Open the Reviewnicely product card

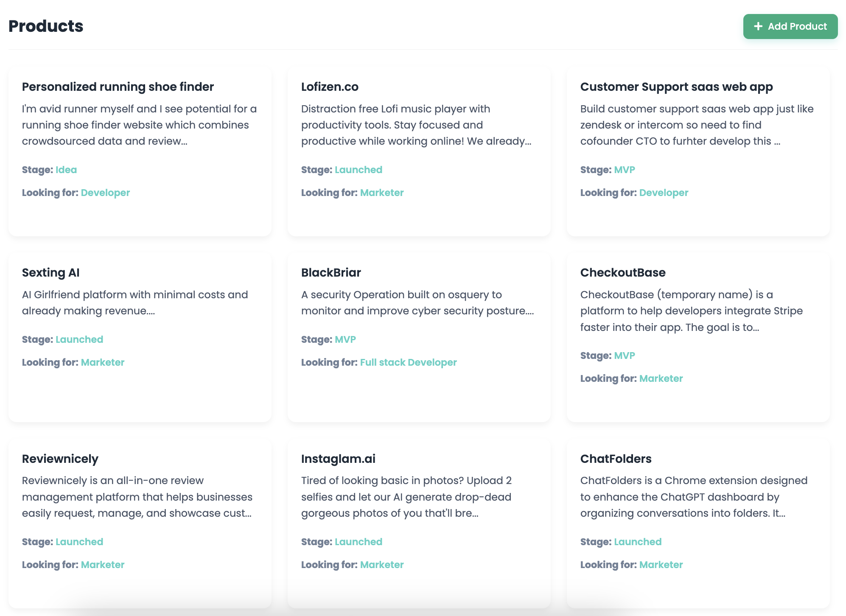(x=60, y=459)
